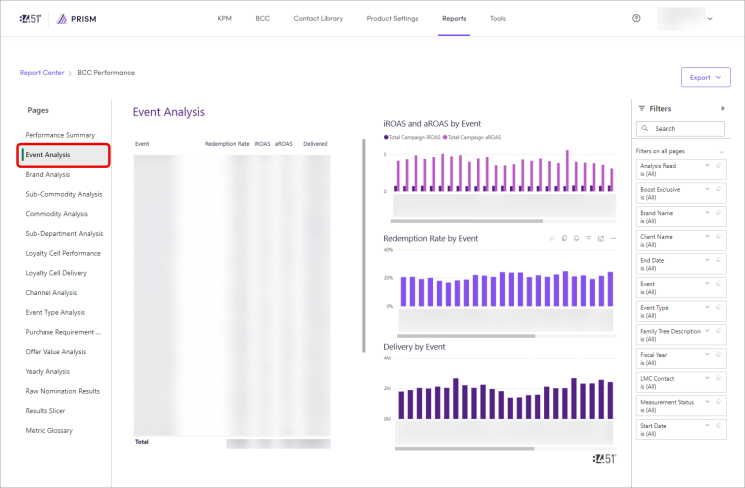Clear the Brand Name filter eraser icon
This screenshot has width=745, height=488.
pos(719,211)
